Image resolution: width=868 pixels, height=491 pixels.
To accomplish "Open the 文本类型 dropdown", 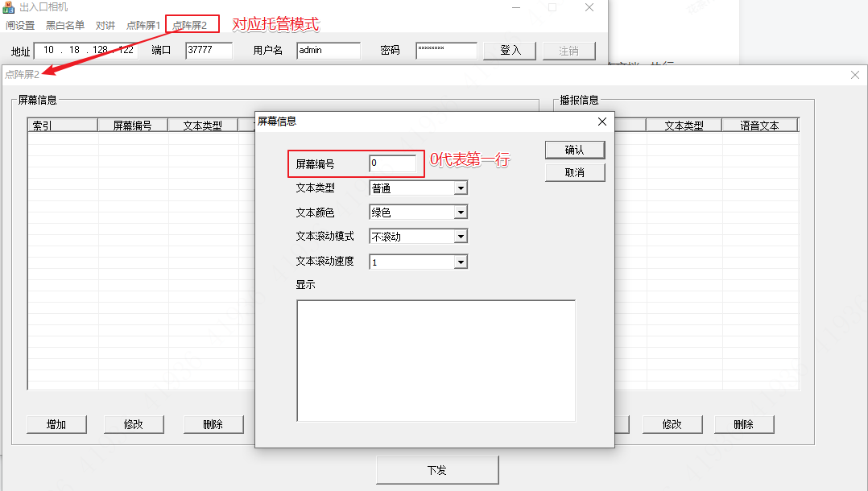I will pyautogui.click(x=460, y=188).
